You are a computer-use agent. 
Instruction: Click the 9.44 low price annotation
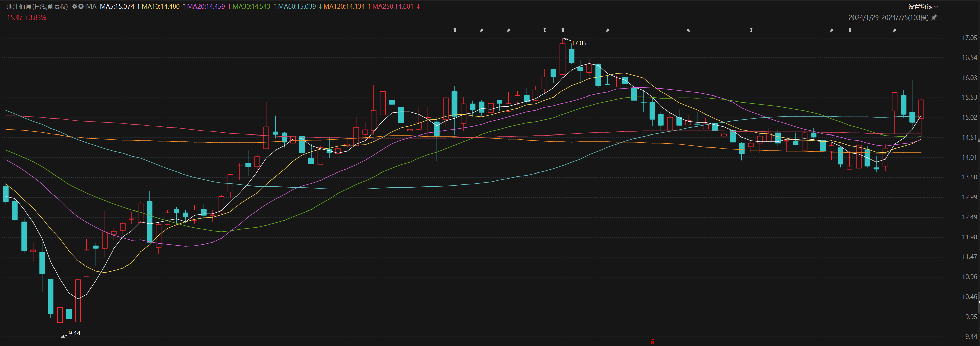74,333
